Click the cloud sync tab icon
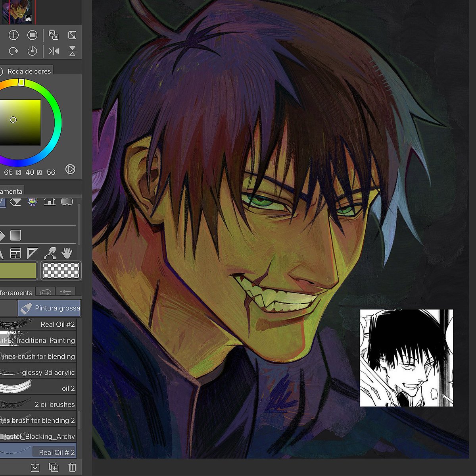The height and width of the screenshot is (476, 476). [46, 292]
